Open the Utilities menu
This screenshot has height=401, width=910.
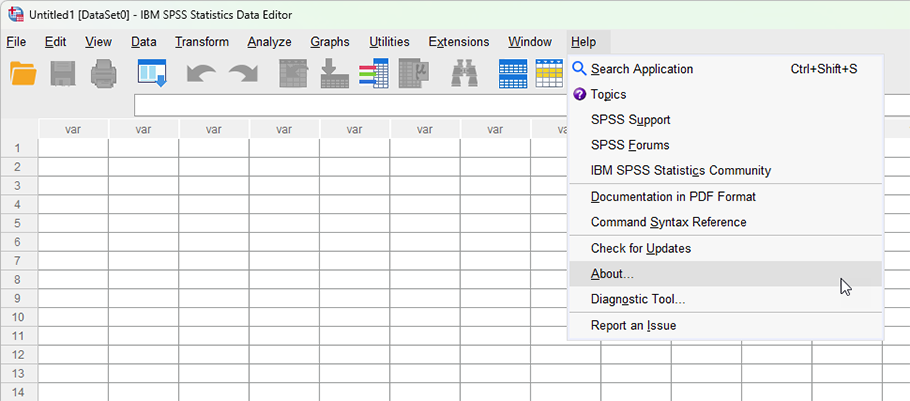(x=389, y=42)
